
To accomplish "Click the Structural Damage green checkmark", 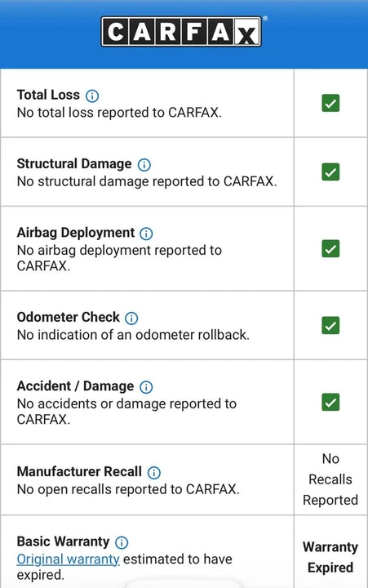I will (330, 172).
